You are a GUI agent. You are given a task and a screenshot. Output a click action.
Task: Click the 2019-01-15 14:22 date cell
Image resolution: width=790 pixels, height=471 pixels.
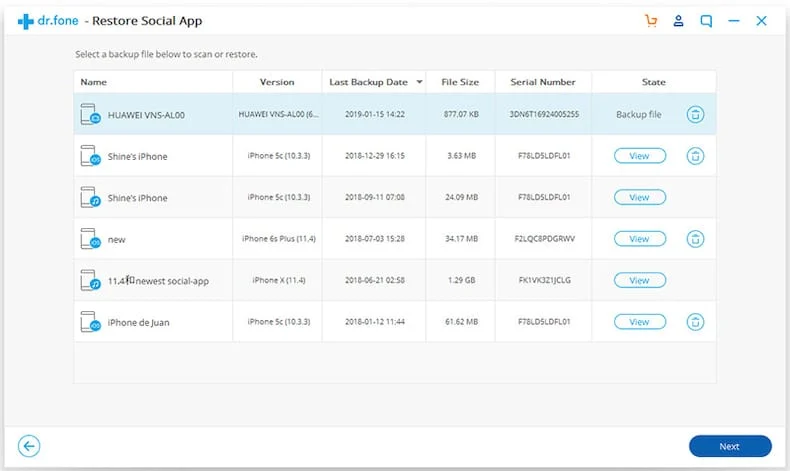pos(375,114)
